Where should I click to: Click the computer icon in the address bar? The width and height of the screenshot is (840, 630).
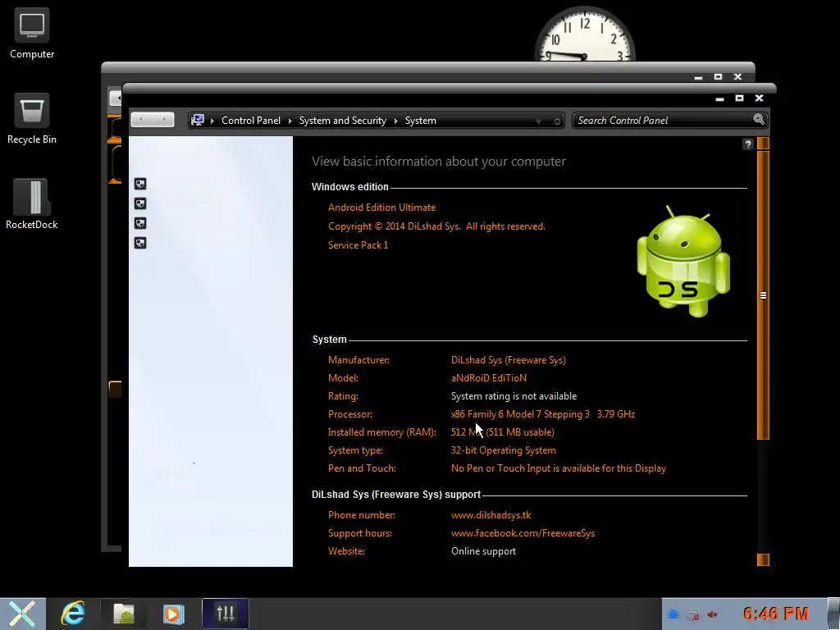click(198, 120)
